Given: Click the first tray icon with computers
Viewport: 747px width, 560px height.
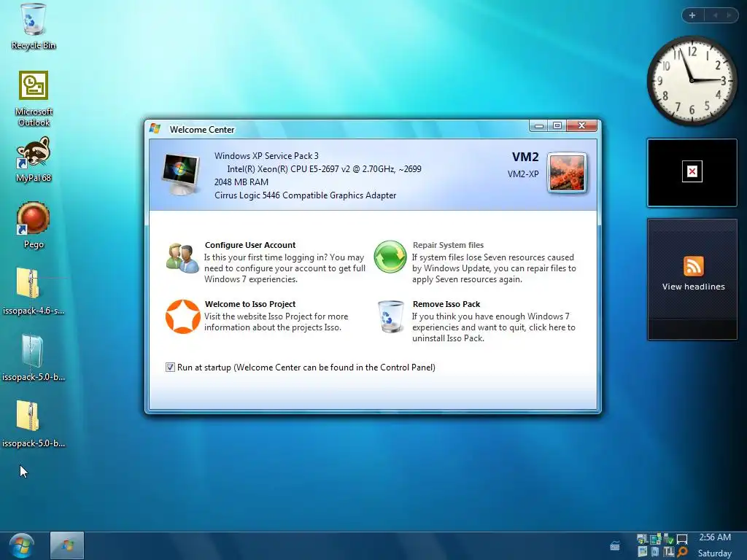Looking at the screenshot, I should pyautogui.click(x=642, y=540).
